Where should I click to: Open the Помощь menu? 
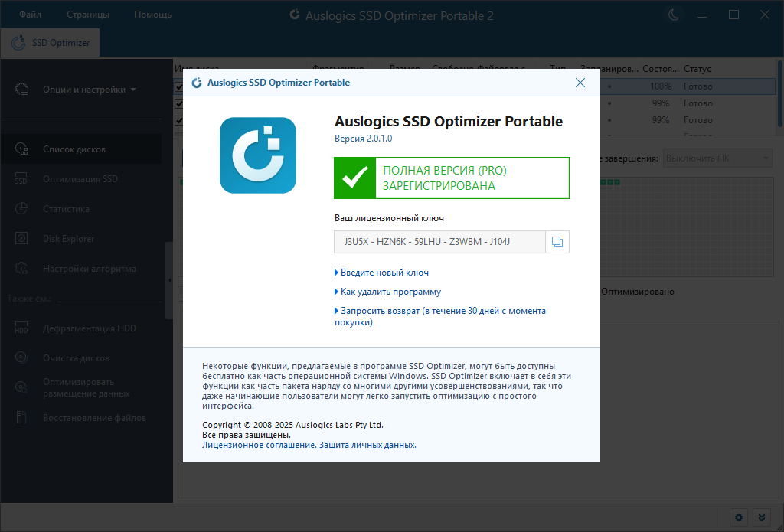coord(152,15)
